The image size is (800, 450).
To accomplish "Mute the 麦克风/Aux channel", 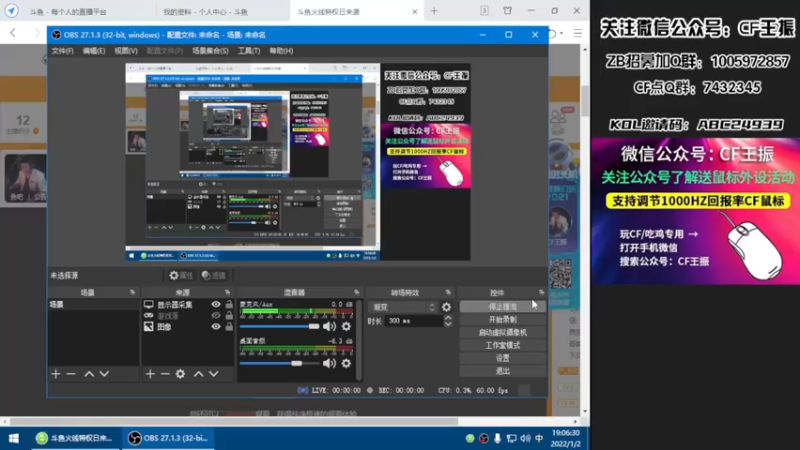I will coord(329,326).
